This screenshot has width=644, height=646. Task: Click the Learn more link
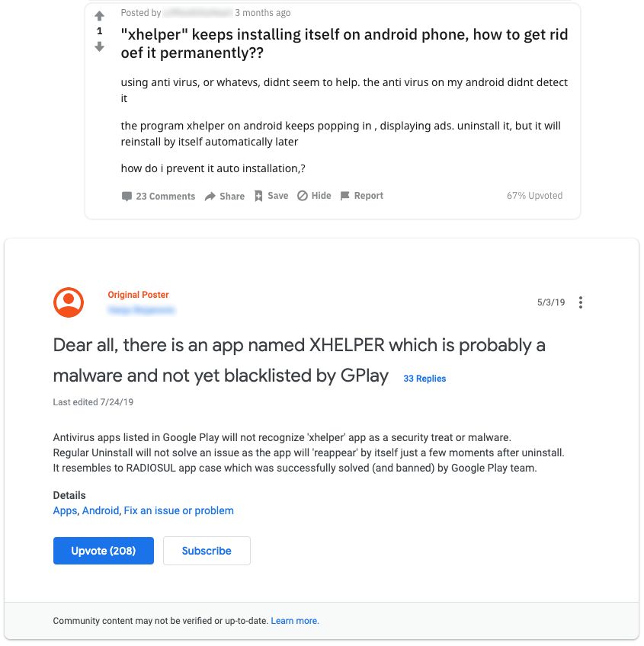coord(295,621)
